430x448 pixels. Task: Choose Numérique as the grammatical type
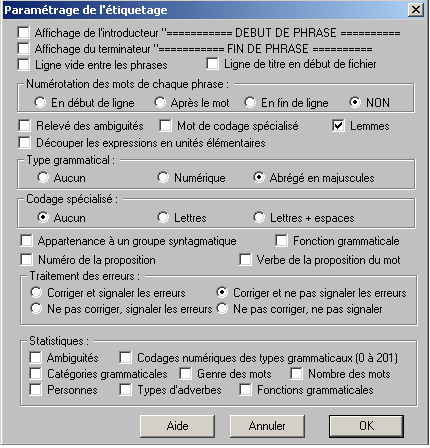coord(163,177)
